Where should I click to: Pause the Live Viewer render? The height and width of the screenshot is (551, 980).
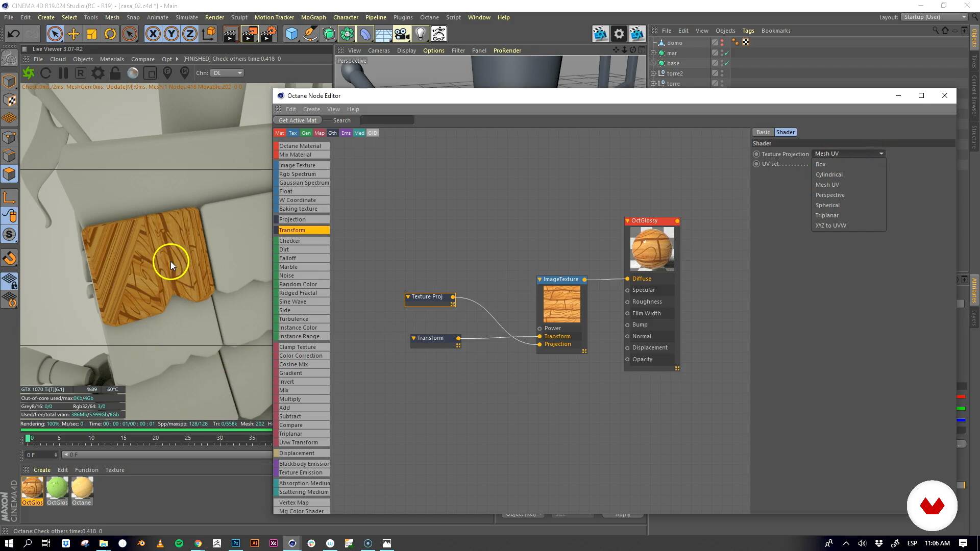[63, 73]
